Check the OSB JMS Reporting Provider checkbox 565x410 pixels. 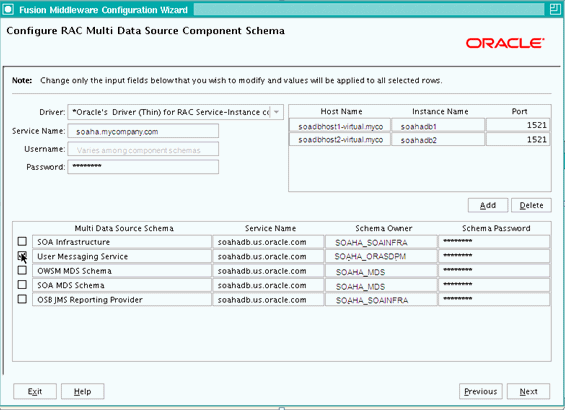22,299
